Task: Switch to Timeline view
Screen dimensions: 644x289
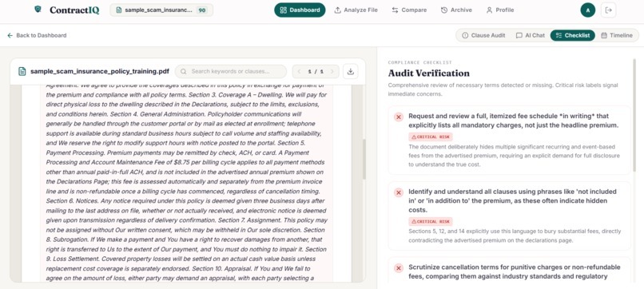Action: [x=617, y=35]
